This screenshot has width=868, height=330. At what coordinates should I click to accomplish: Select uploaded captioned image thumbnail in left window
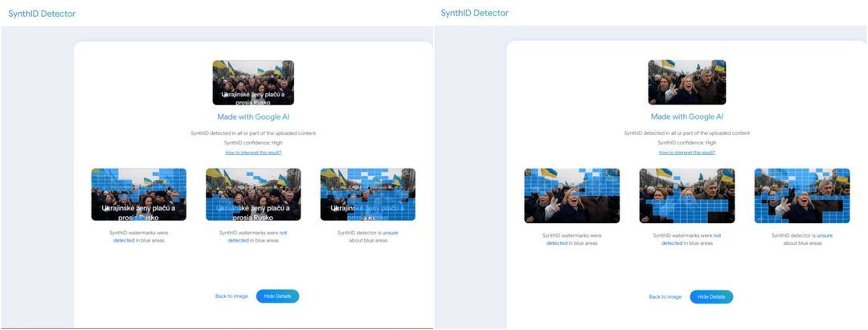point(253,83)
